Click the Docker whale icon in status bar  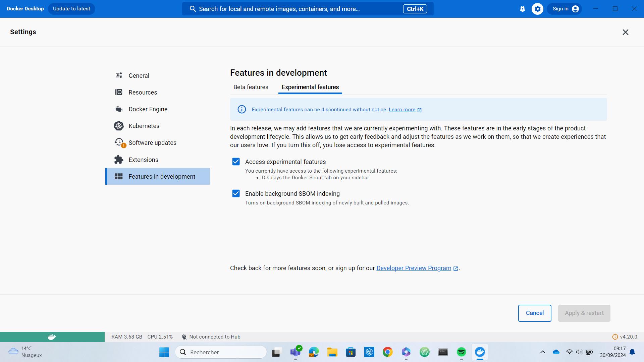52,337
